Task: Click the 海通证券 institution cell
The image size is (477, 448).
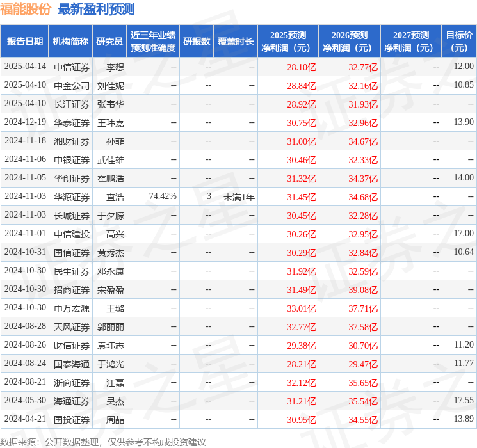Action: pos(72,401)
